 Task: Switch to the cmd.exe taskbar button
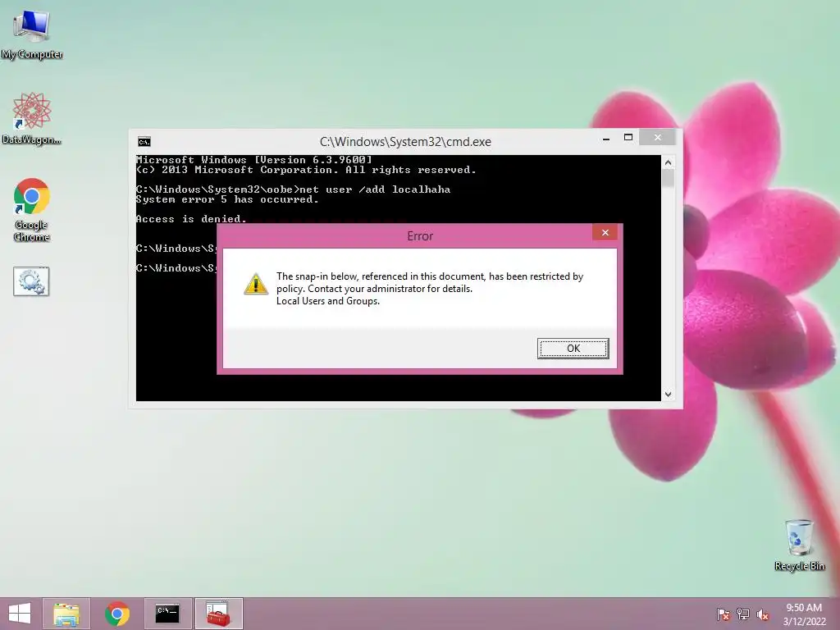click(x=167, y=614)
